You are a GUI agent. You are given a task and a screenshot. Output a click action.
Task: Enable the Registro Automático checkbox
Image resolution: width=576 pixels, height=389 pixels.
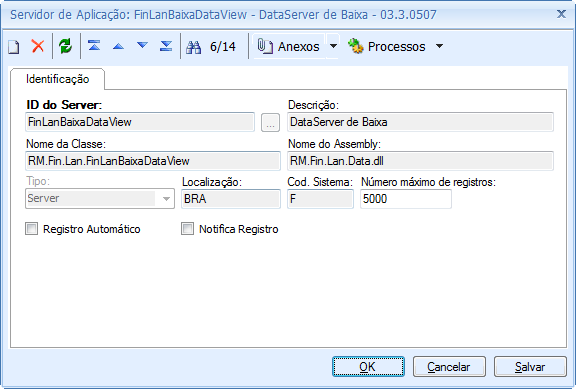pos(32,229)
